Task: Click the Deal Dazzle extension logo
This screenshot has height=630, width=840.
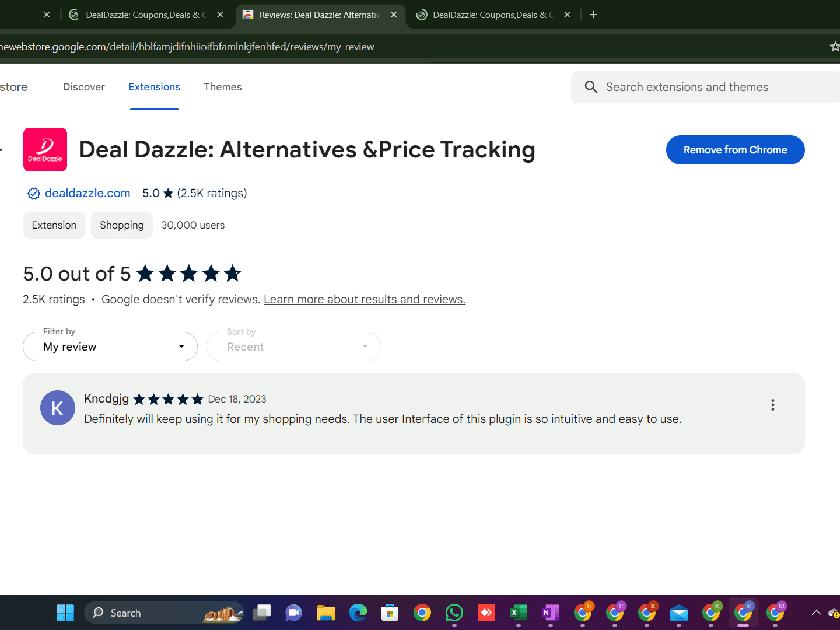Action: coord(45,149)
